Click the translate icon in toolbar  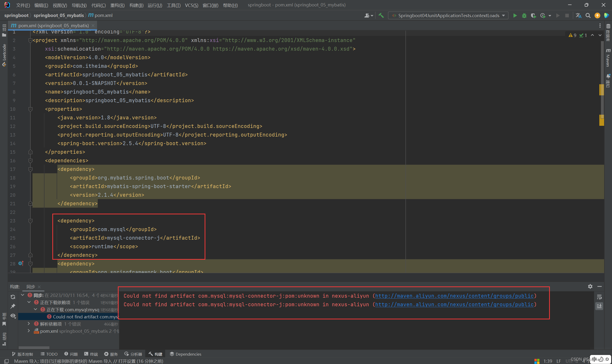click(x=578, y=16)
